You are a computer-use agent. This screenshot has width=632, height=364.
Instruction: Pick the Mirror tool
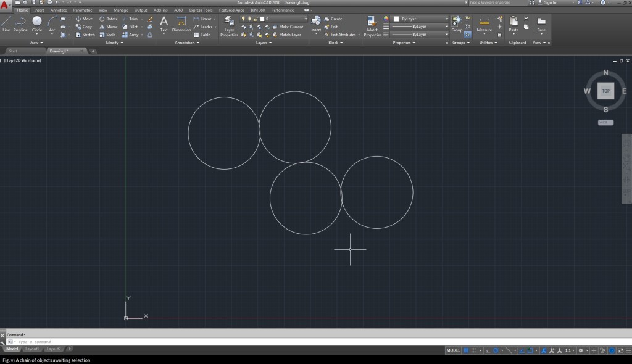[x=107, y=27]
